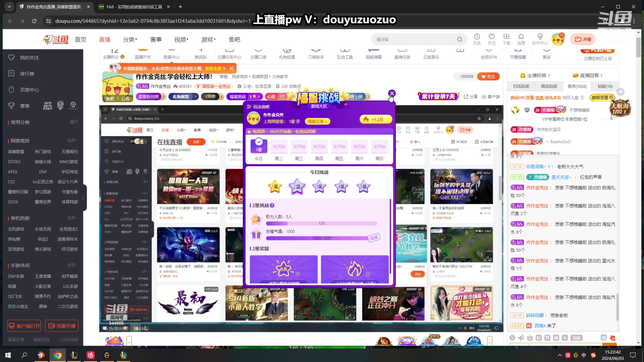
Task: Collapse the left sidebar arrow handle
Action: coord(84,198)
